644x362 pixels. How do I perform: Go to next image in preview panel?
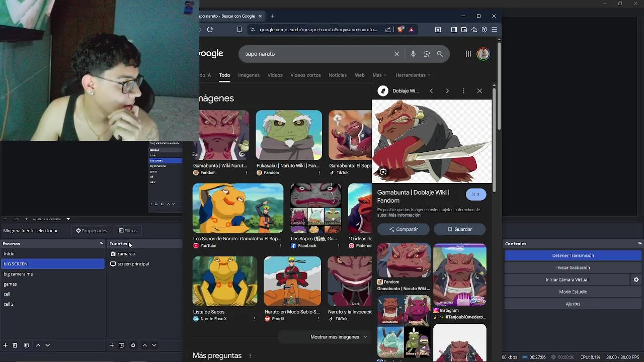pyautogui.click(x=447, y=91)
